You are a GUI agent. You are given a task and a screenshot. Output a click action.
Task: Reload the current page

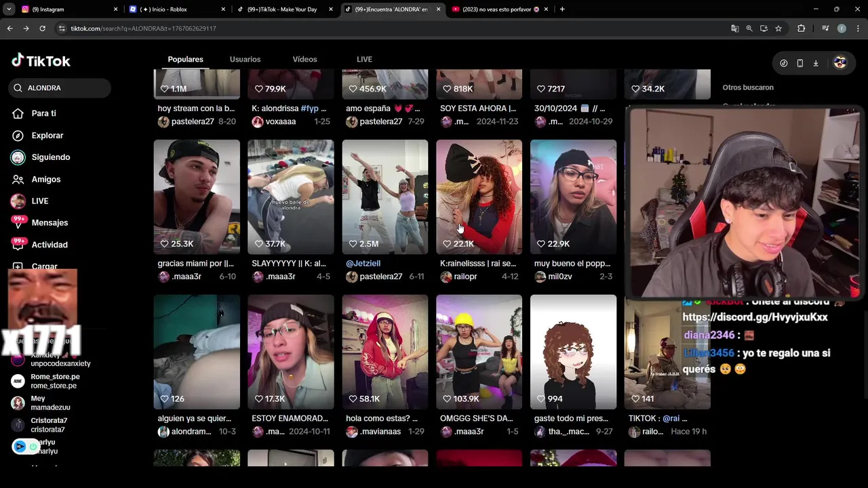[42, 28]
